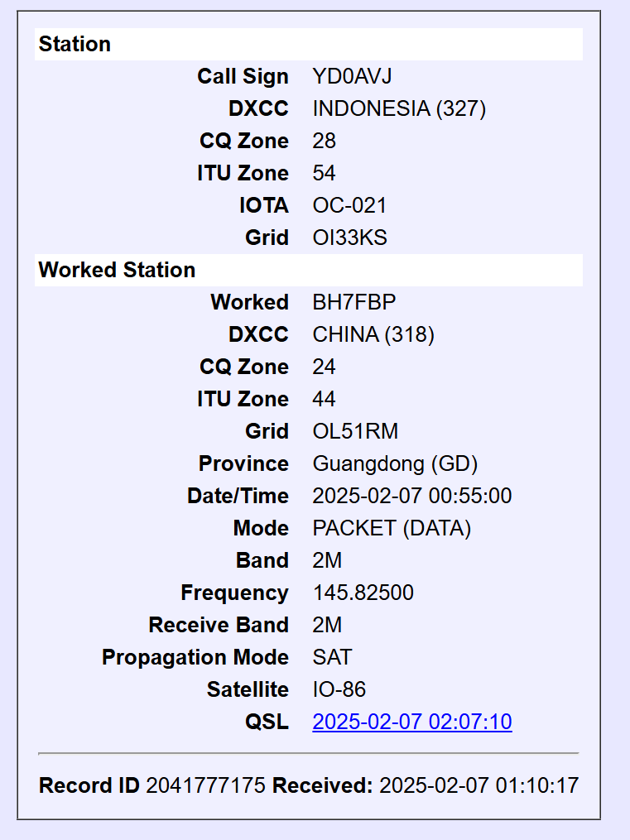Click the frequency value 145.82500

coord(363,593)
